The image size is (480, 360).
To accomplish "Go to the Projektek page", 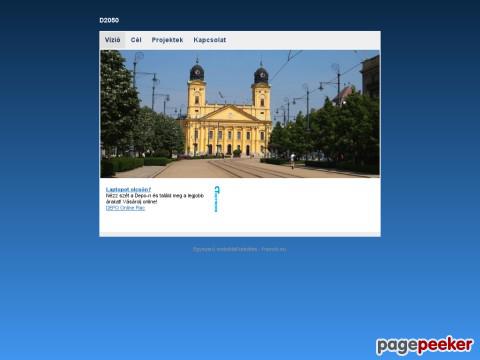I will pos(167,40).
